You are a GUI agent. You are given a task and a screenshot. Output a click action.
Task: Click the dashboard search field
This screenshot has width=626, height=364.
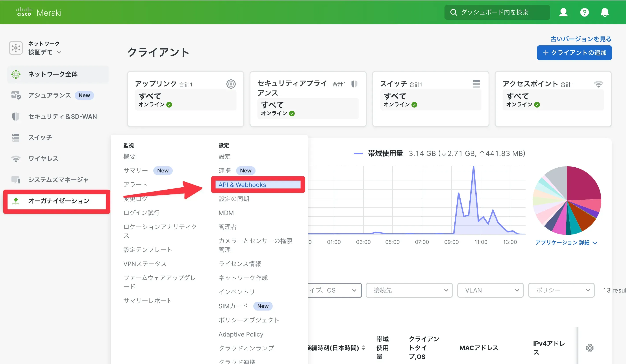[x=497, y=12]
